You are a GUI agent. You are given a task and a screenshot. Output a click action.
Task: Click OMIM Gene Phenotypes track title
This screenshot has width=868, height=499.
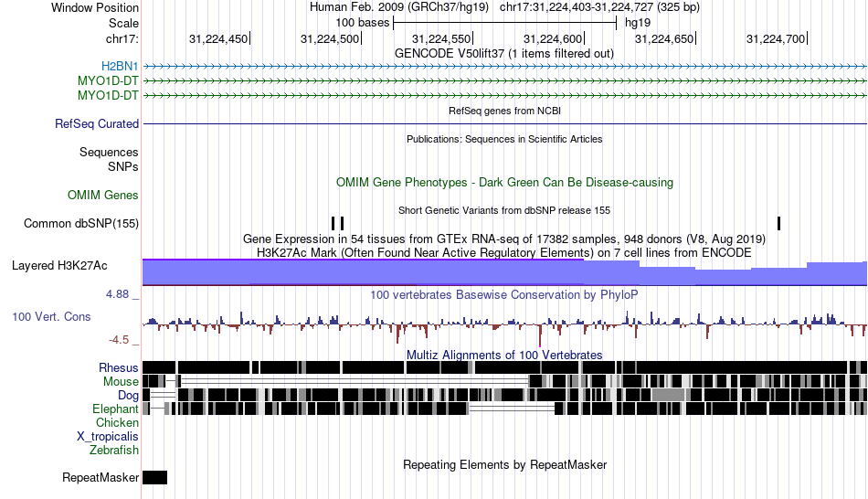(504, 182)
